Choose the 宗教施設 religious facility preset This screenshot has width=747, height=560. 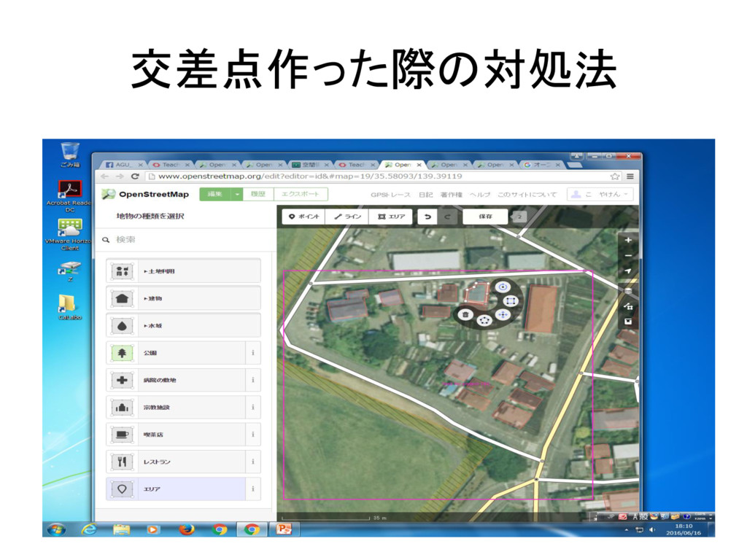(176, 407)
